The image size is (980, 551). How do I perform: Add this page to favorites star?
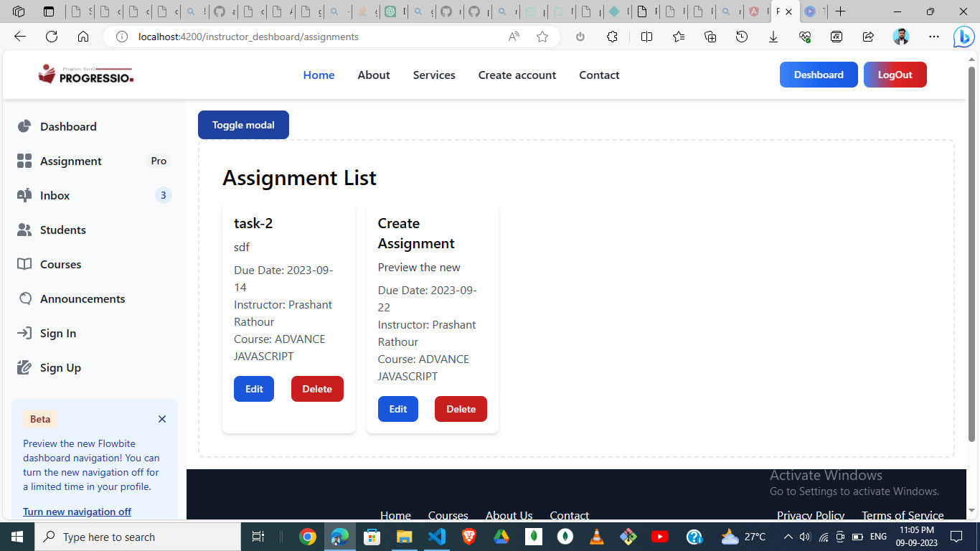[542, 37]
